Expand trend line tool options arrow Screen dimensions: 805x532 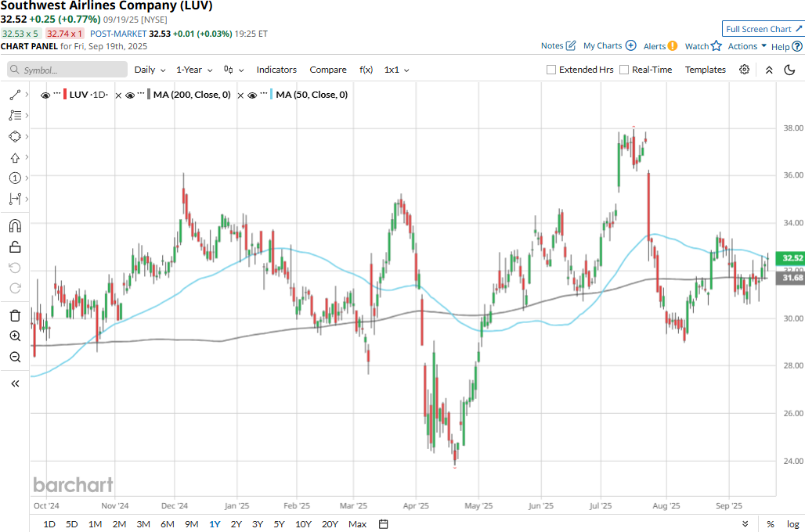27,95
